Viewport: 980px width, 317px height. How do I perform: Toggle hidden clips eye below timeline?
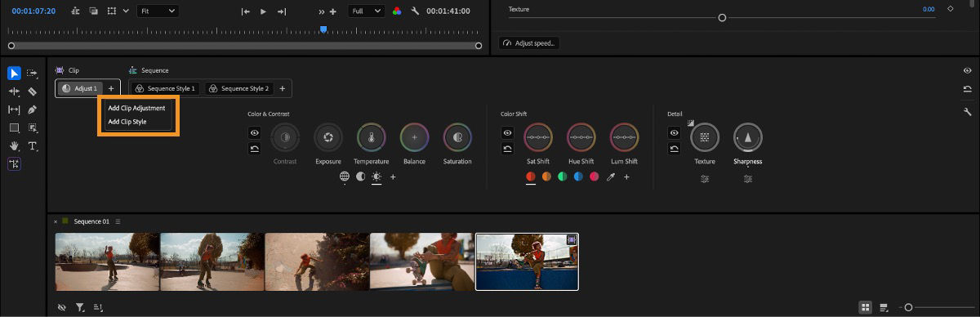click(62, 307)
